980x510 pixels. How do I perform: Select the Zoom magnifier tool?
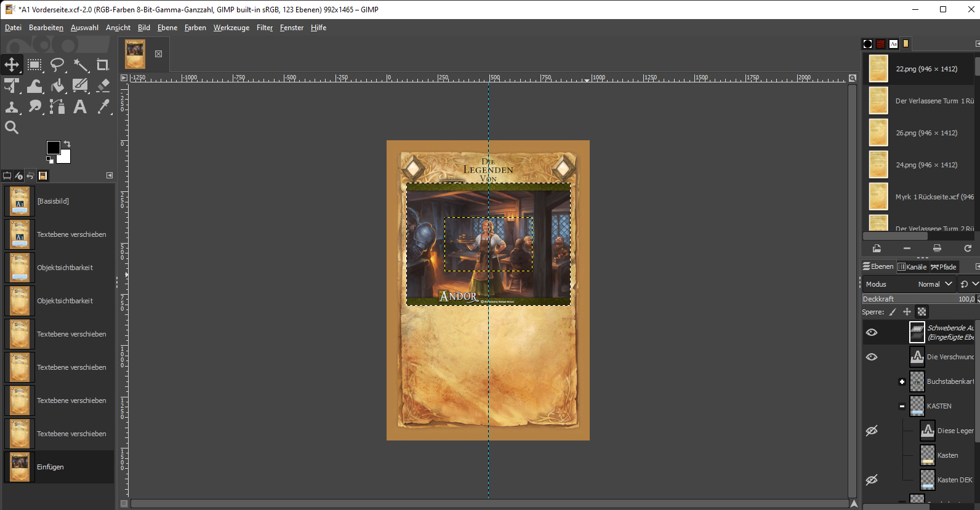12,127
